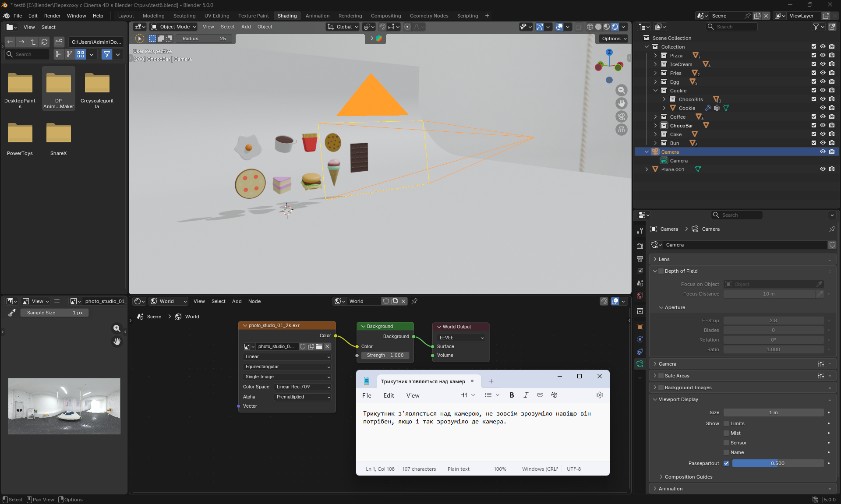
Task: Uncheck the Passepartout checkbox
Action: 726,463
